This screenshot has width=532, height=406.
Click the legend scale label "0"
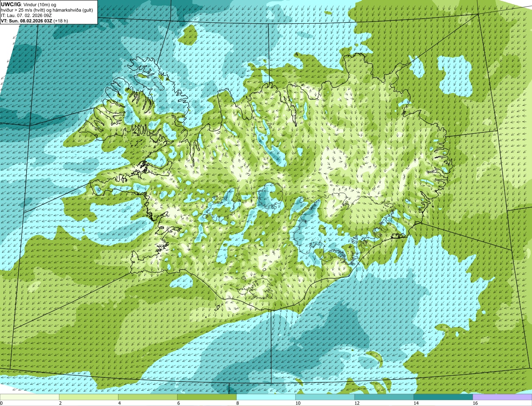click(x=1, y=403)
